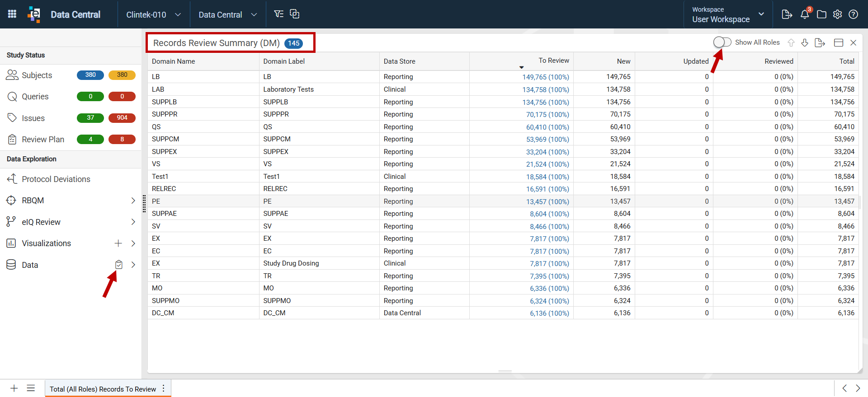Click the 13,457 (100%) PE review link
868x397 pixels.
[x=547, y=202]
